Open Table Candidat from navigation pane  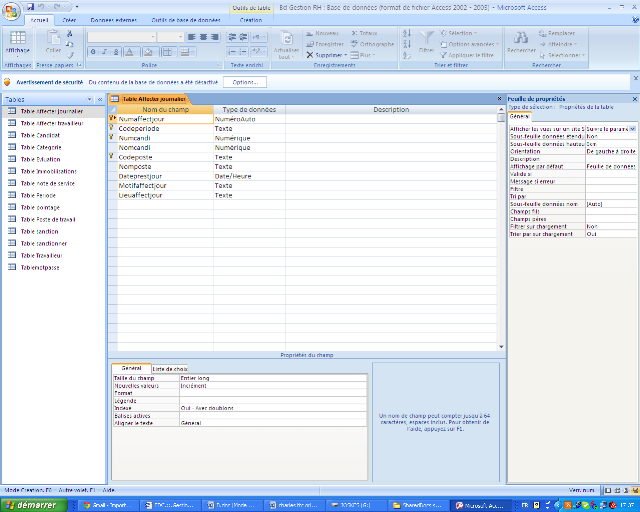point(40,135)
